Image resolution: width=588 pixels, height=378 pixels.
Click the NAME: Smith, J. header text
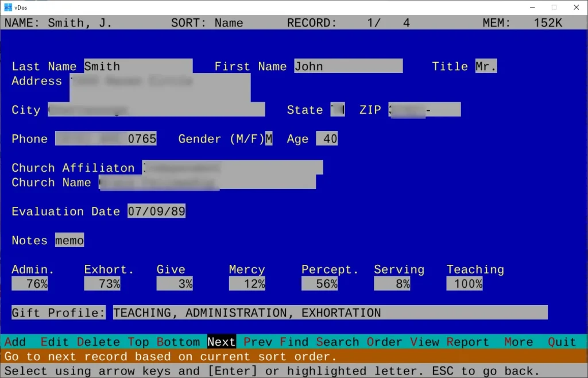(58, 23)
